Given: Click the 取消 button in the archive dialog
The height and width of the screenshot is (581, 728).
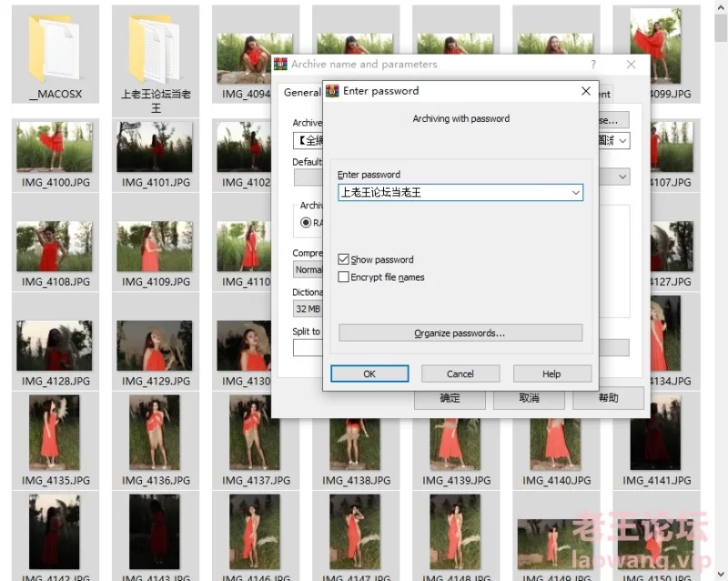Looking at the screenshot, I should tap(529, 398).
